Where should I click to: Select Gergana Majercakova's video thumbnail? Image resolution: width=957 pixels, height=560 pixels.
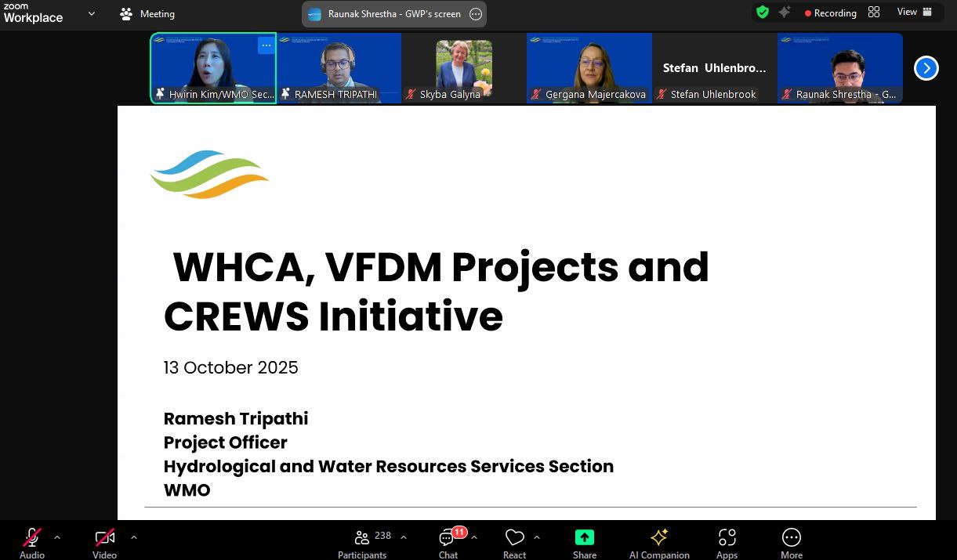pyautogui.click(x=589, y=68)
